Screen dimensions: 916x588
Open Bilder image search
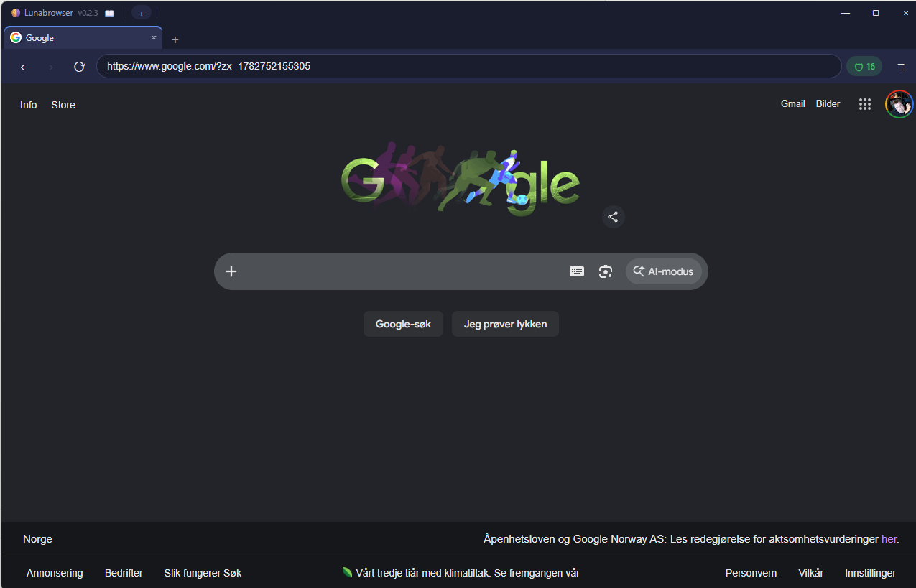click(828, 103)
